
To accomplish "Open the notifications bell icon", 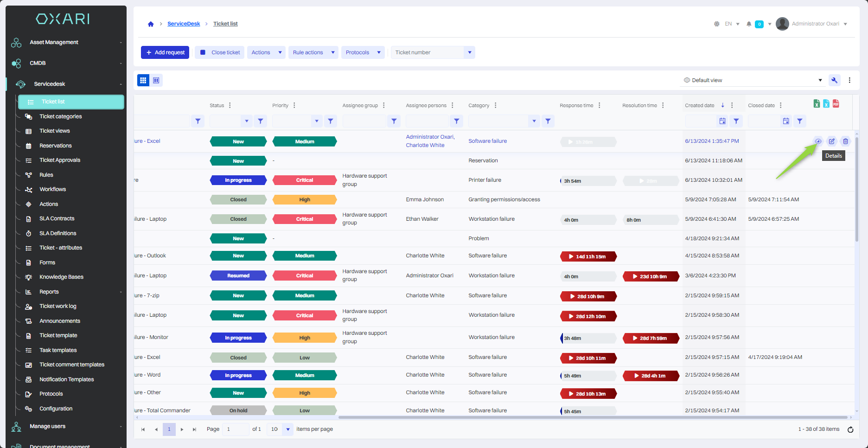I will (749, 24).
